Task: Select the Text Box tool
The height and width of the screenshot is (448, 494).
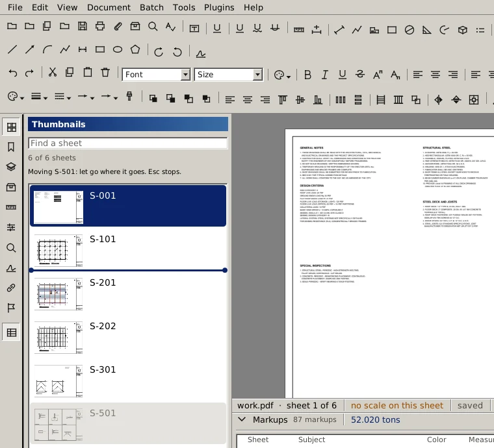Action: 194,29
